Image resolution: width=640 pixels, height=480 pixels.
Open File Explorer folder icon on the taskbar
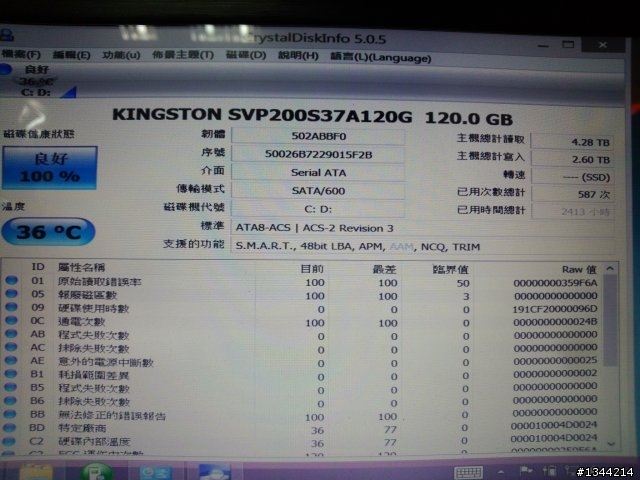click(36, 472)
